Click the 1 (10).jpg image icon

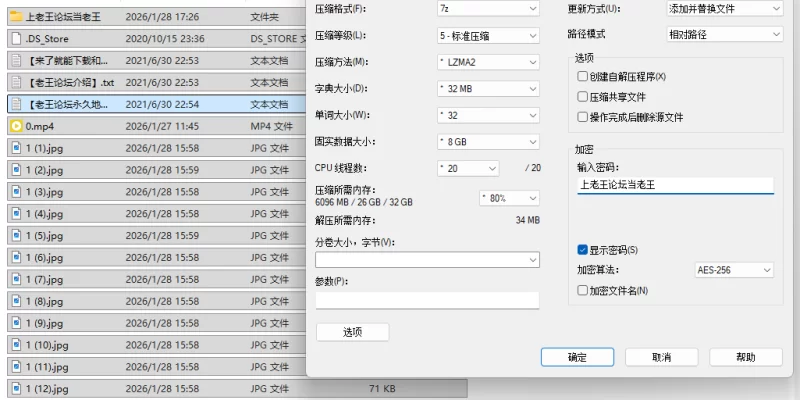[16, 345]
